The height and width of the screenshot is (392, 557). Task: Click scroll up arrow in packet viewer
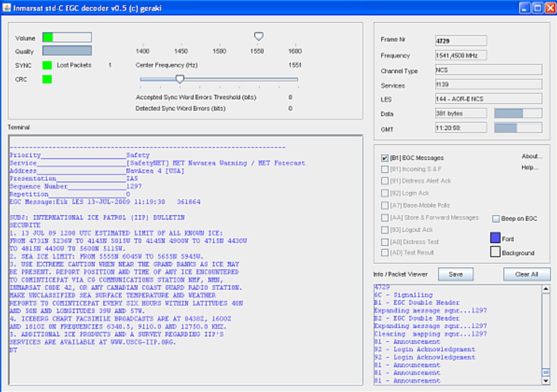click(545, 289)
